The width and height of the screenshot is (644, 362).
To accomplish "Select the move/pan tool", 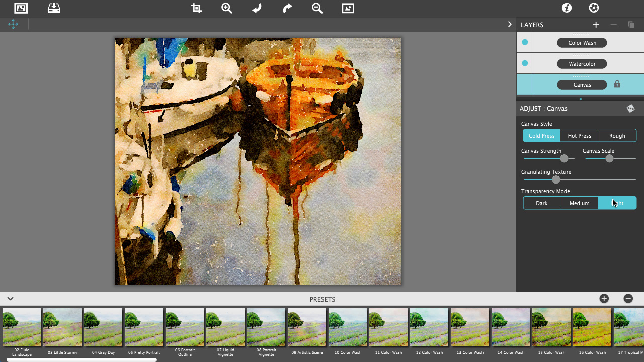I will tap(13, 24).
